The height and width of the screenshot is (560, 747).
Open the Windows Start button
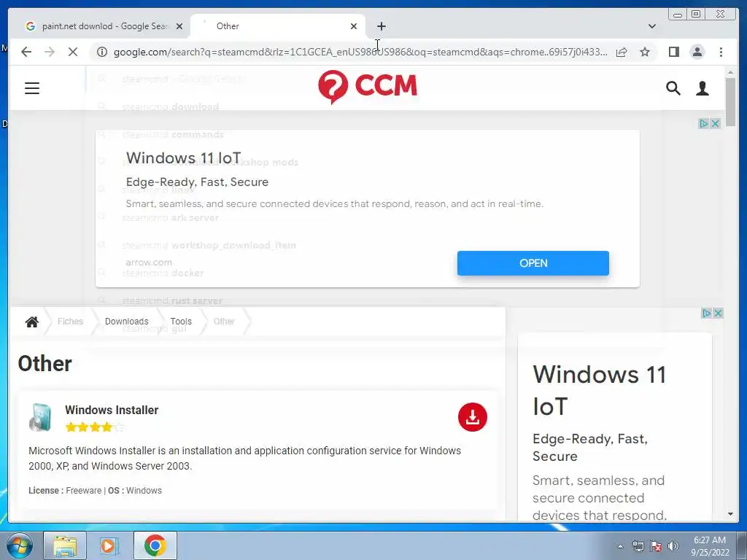click(20, 545)
